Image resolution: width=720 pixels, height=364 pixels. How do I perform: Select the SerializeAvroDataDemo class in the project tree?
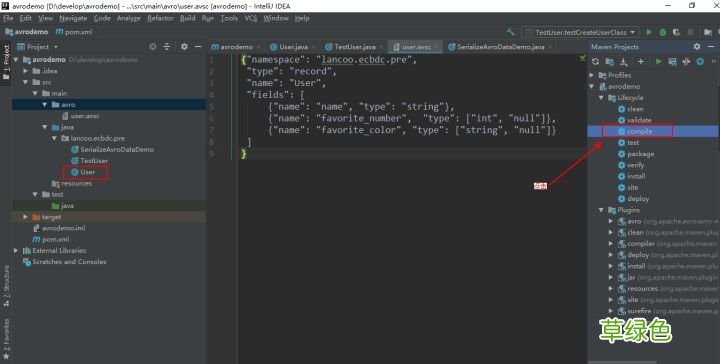click(112, 150)
